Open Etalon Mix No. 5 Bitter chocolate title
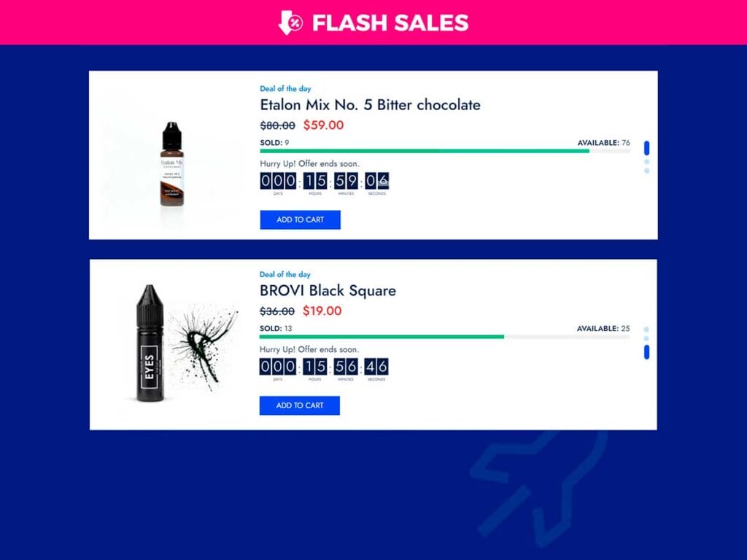Viewport: 747px width, 560px height. pyautogui.click(x=370, y=105)
